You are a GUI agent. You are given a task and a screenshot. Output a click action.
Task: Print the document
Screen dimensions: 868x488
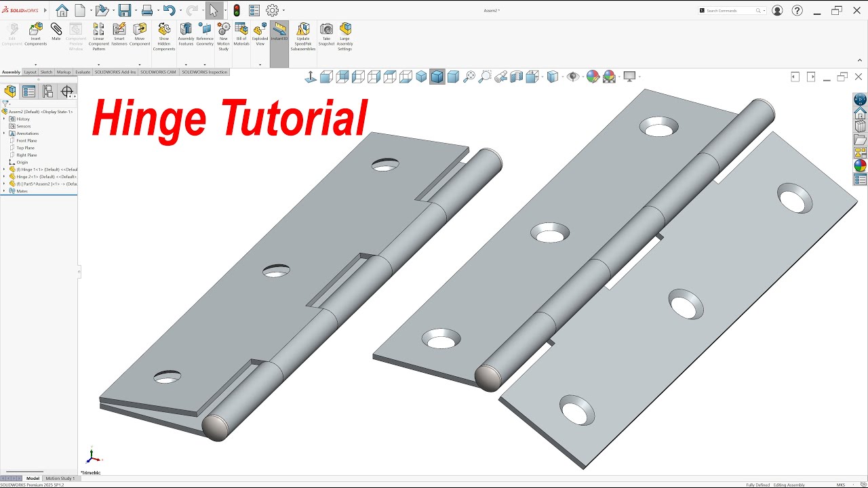(146, 10)
